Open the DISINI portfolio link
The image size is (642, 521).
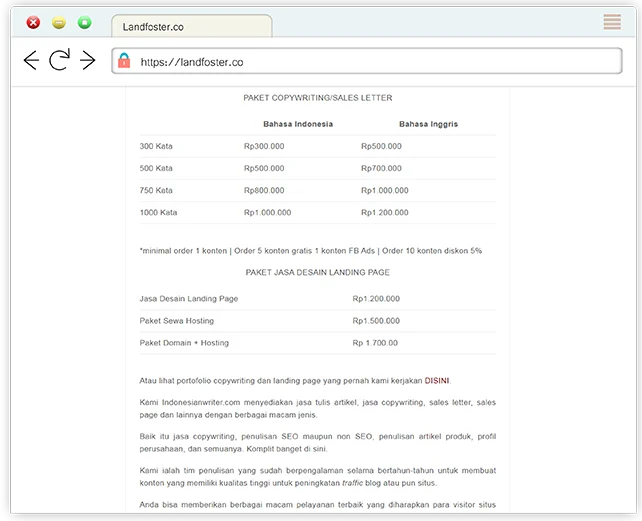[x=437, y=380]
